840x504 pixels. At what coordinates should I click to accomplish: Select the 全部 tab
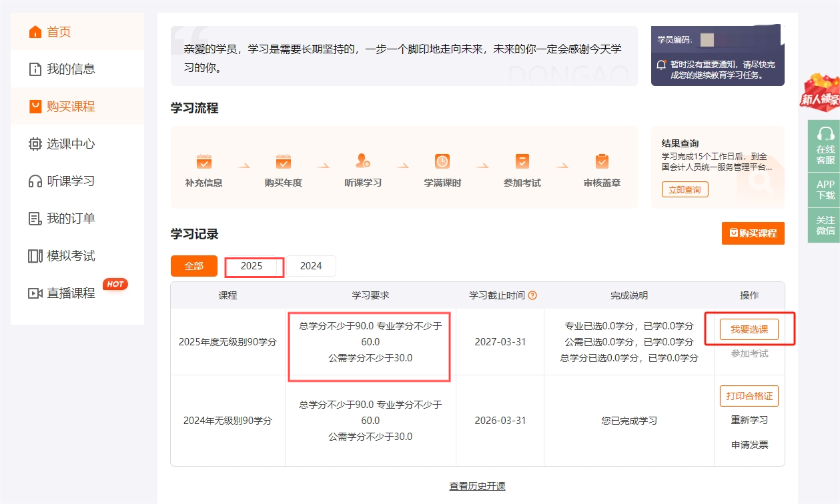click(193, 265)
